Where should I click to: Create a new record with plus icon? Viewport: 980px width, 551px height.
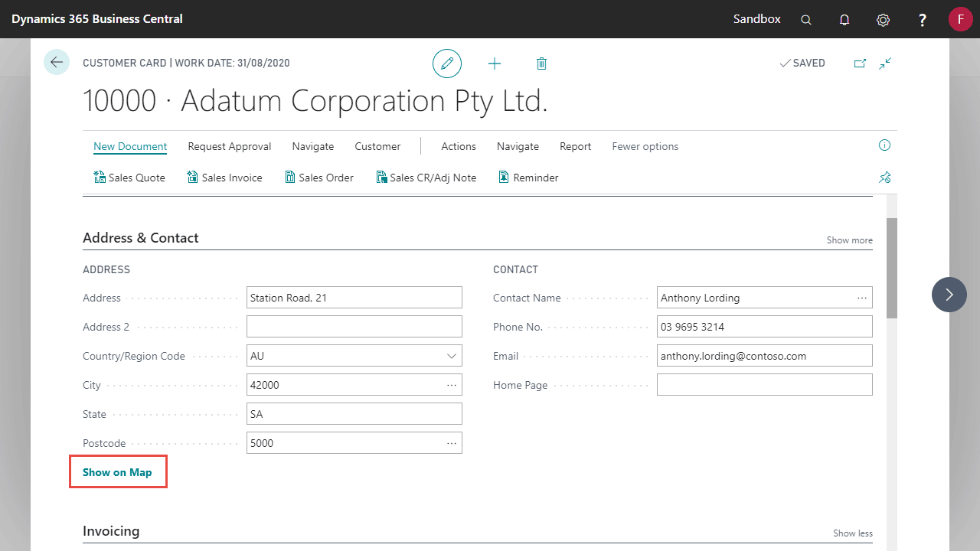tap(495, 64)
